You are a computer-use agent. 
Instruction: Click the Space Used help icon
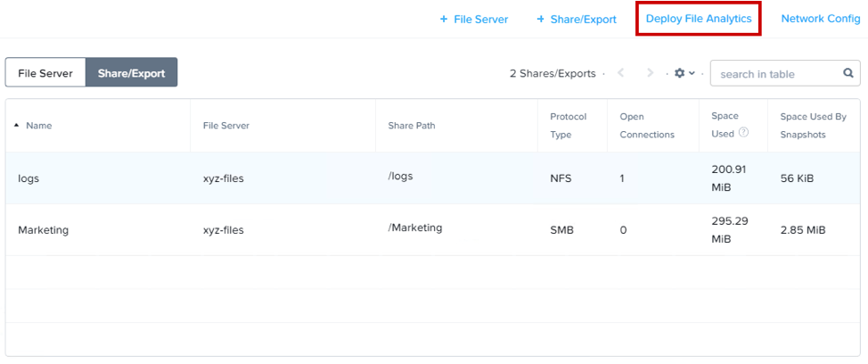[x=743, y=133]
